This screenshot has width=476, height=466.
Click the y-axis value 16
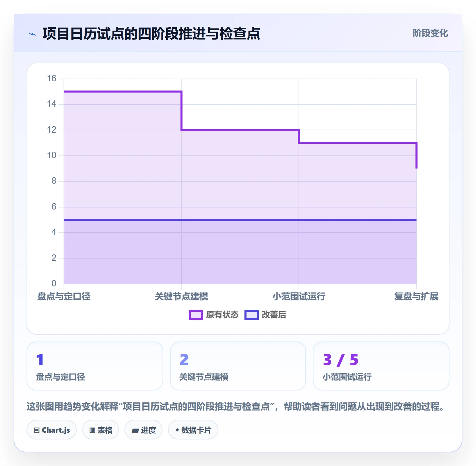coord(52,79)
